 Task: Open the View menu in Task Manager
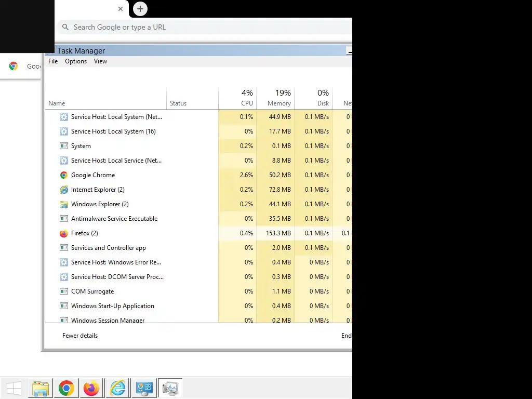tap(100, 61)
